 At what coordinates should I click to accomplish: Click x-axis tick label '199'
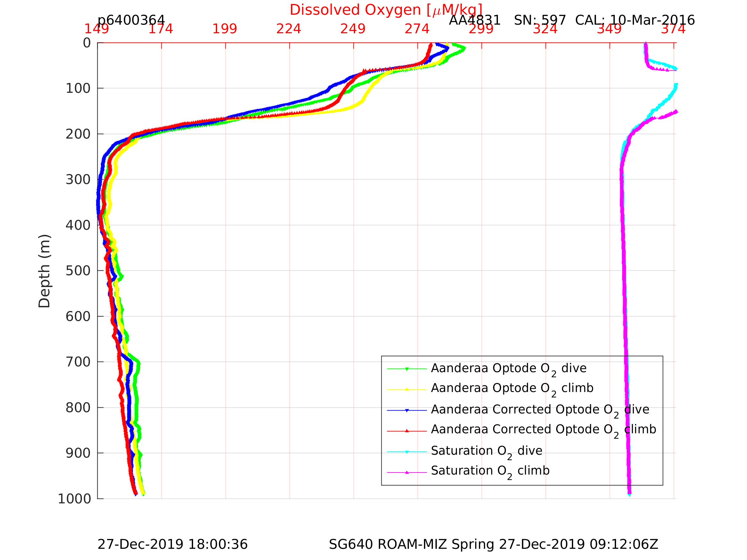coord(225,29)
